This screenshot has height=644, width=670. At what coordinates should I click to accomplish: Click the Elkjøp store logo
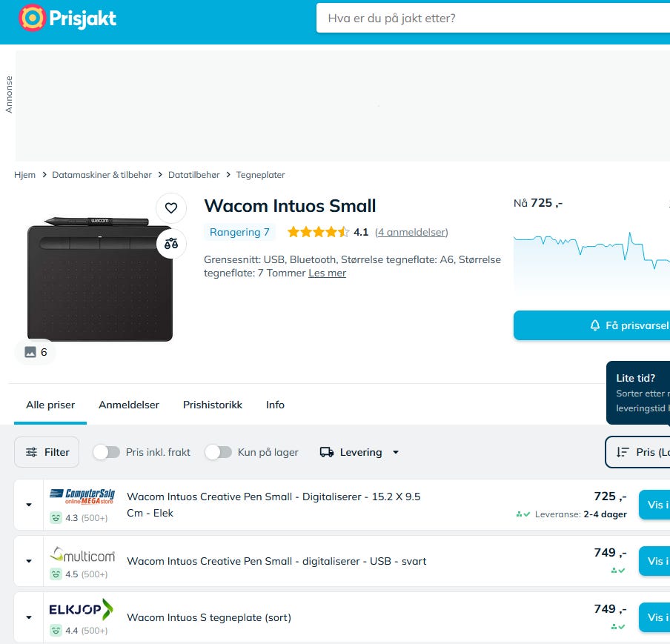[82, 609]
